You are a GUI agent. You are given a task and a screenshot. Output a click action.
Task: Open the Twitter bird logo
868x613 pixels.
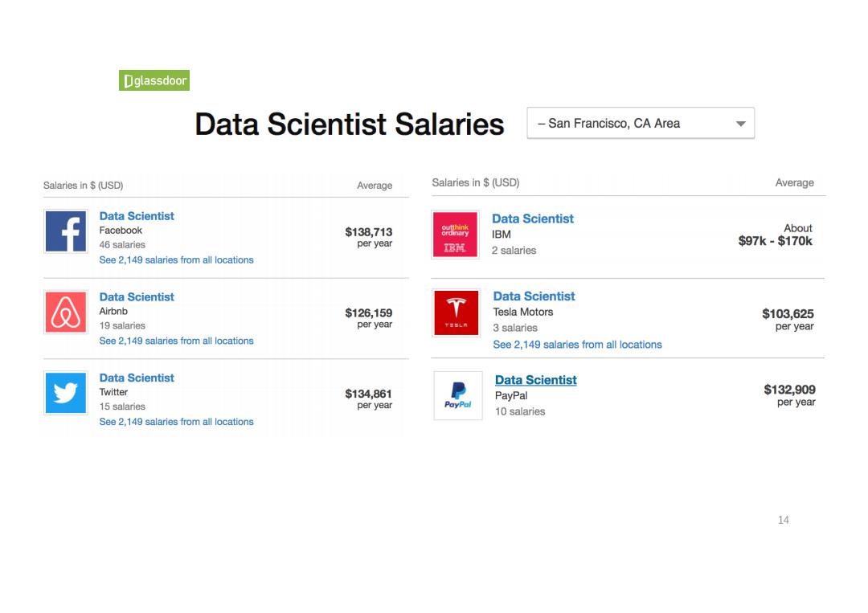tap(66, 393)
